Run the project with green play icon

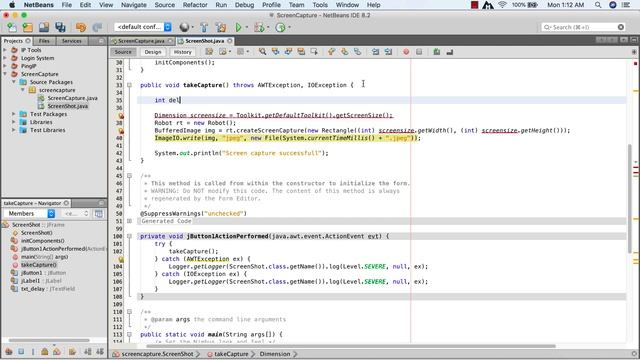[238, 27]
